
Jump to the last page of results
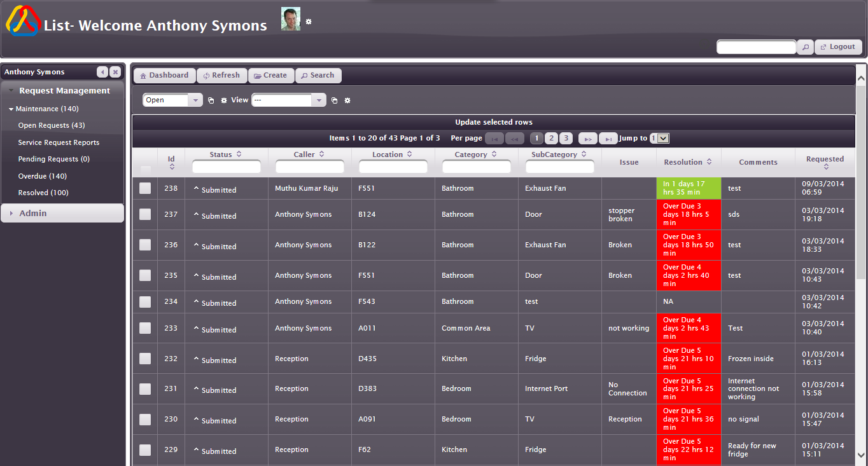(608, 139)
